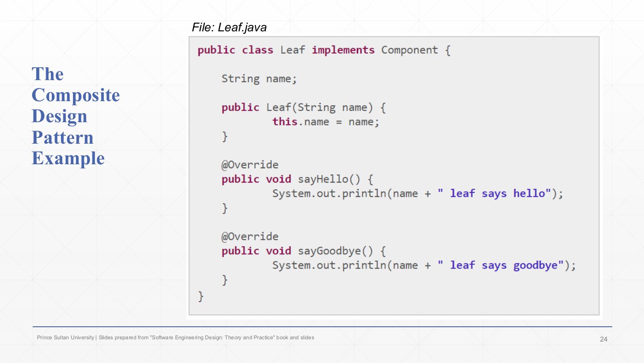Screen dimensions: 644x363
Task: Select the word "Composite" in the slide title
Action: (x=76, y=95)
